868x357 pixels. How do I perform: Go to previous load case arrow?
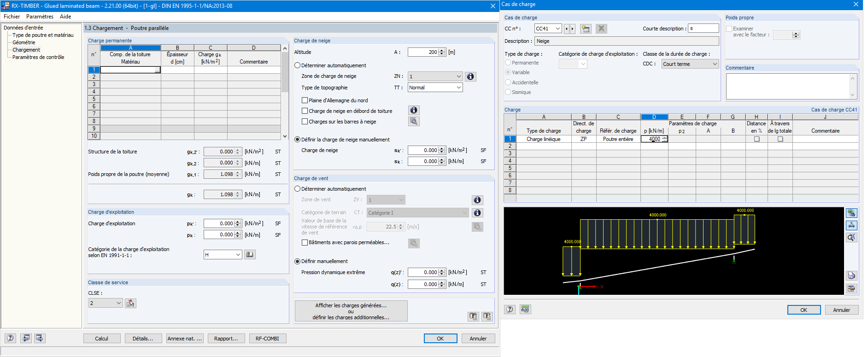(567, 29)
